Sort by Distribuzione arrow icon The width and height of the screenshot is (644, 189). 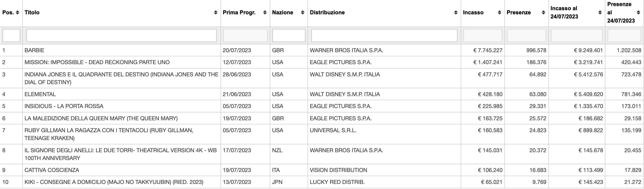click(456, 12)
